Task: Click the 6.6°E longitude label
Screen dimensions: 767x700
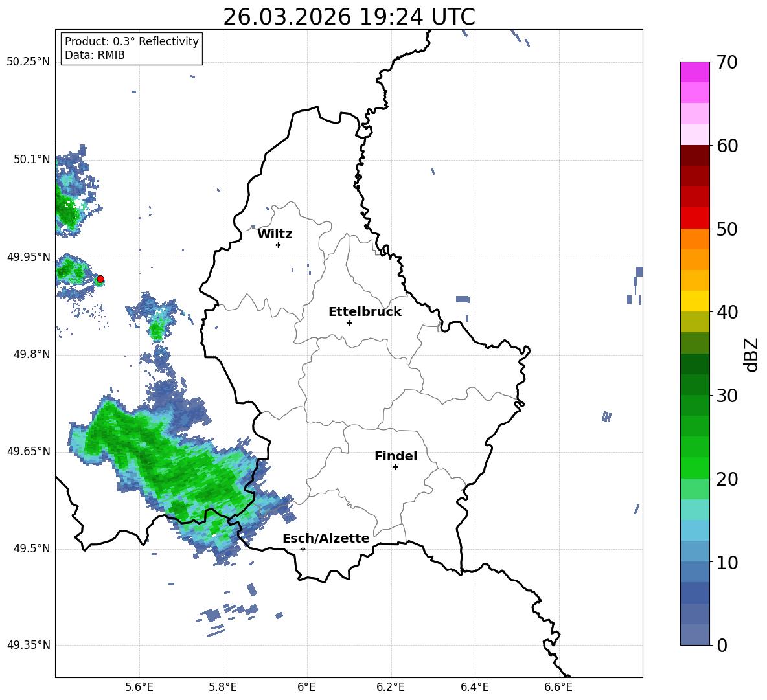Action: click(x=558, y=687)
